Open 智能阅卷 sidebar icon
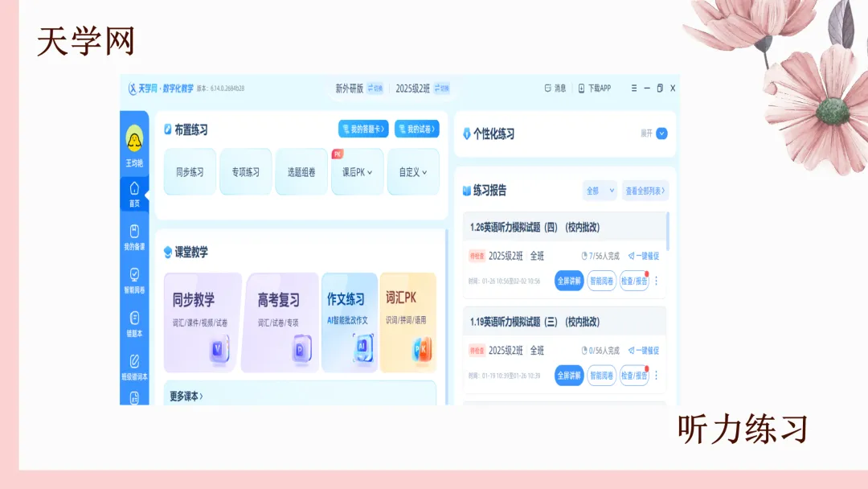Viewport: 868px width, 489px height. (134, 280)
